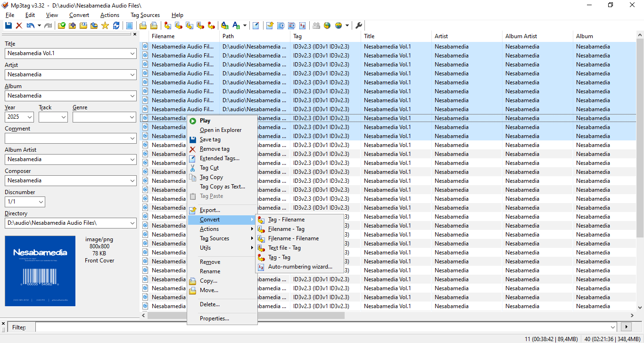The image size is (644, 343).
Task: Open the Tag Sources menu in menu bar
Action: pos(145,15)
